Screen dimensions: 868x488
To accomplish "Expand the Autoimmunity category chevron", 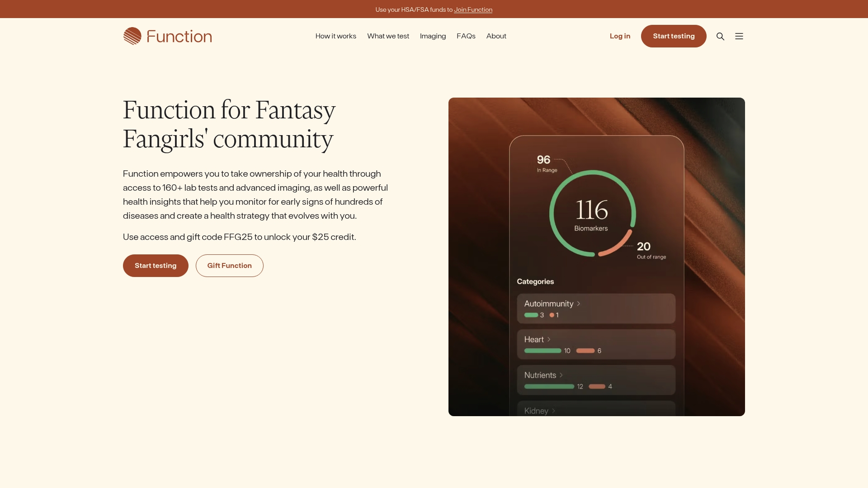I will (x=579, y=304).
